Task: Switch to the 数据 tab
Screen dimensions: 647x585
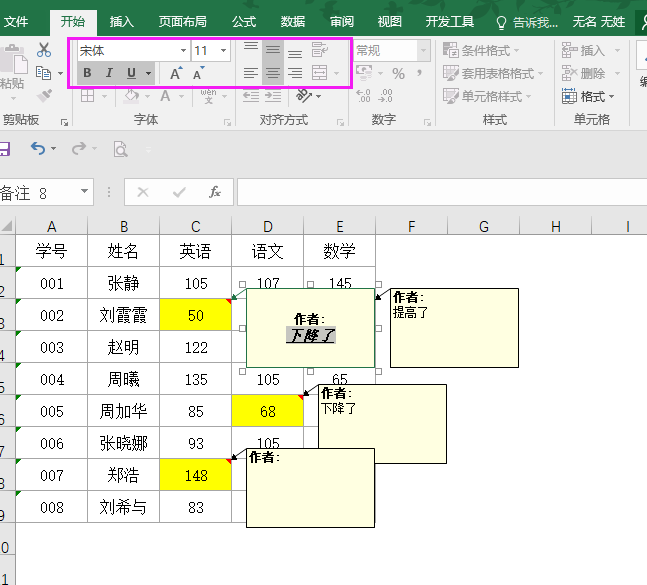Action: click(x=293, y=21)
